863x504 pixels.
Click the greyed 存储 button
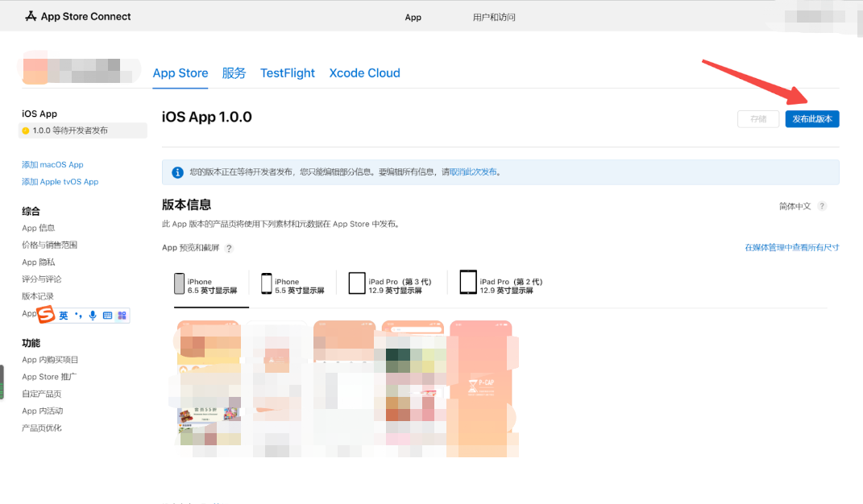pyautogui.click(x=758, y=119)
